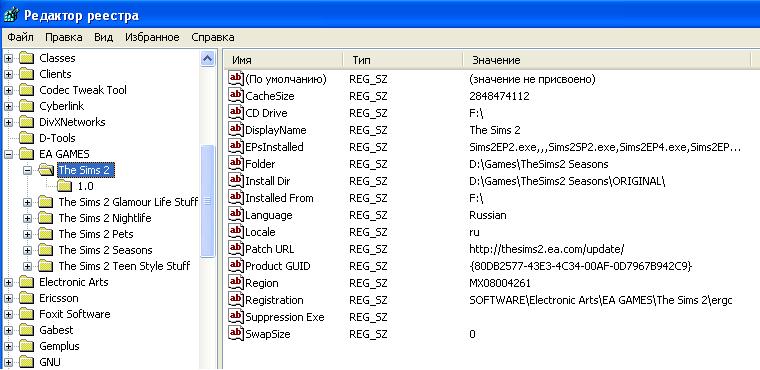The width and height of the screenshot is (760, 370).
Task: Click the EPsInstalled string value icon
Action: pyautogui.click(x=236, y=146)
